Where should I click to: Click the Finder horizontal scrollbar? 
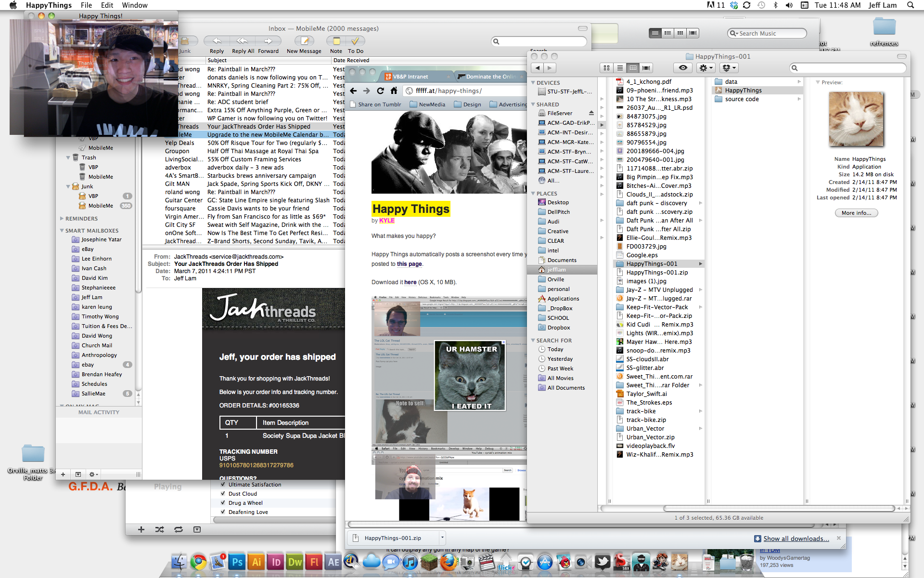779,508
